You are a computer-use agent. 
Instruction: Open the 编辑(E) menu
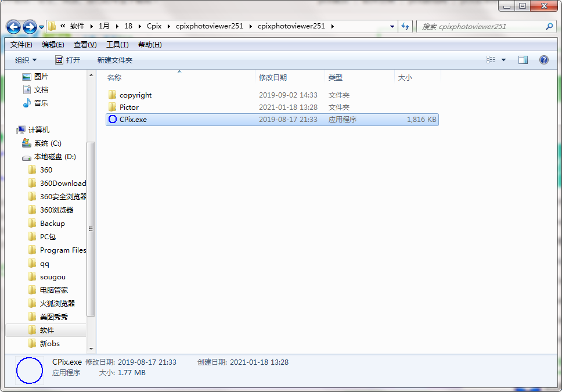click(53, 45)
